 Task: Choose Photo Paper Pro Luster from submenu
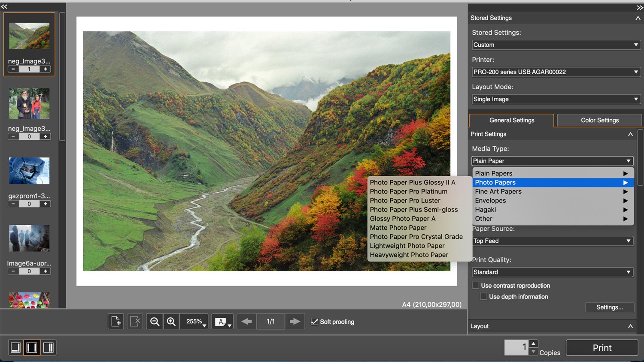(405, 200)
